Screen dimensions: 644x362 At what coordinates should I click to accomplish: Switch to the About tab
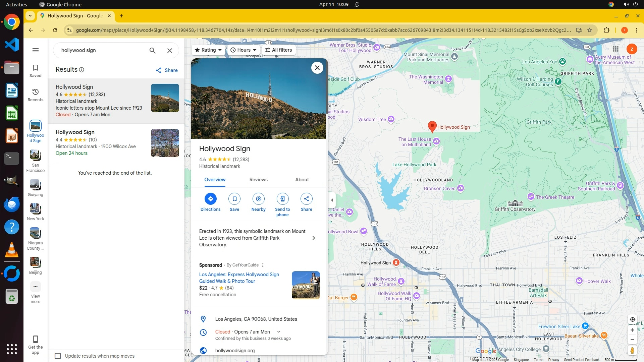[x=302, y=180]
